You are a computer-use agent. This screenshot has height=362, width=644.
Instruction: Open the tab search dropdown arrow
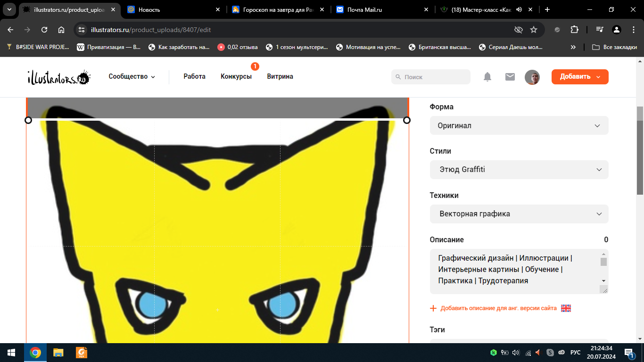[9, 9]
